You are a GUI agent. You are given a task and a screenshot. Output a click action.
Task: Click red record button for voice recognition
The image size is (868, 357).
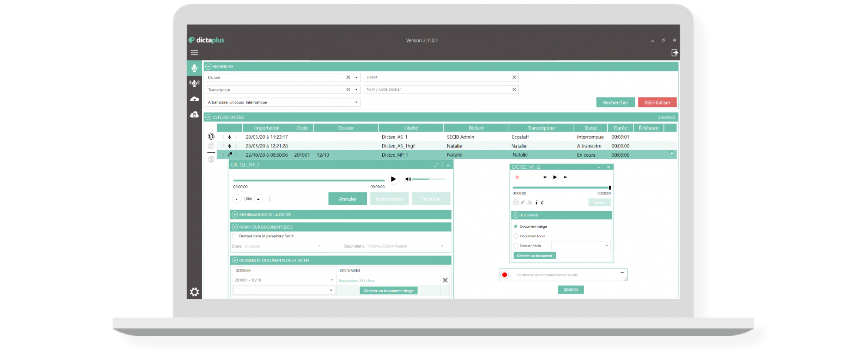tap(504, 275)
